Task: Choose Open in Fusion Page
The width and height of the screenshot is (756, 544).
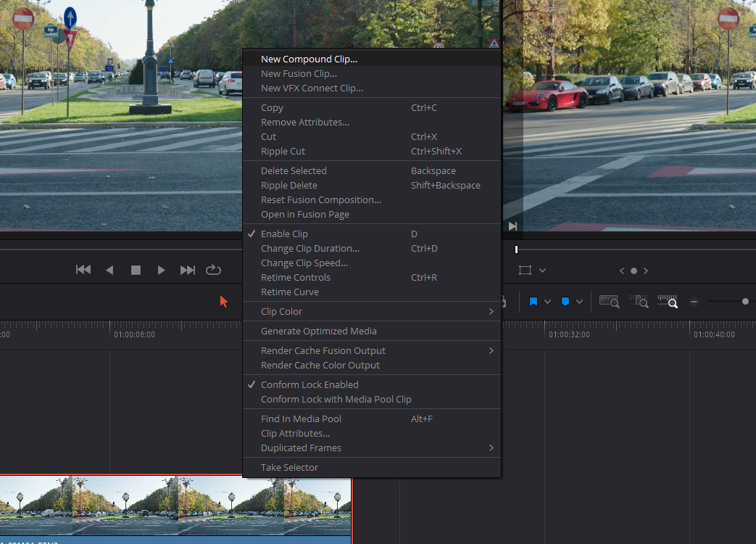Action: pos(372,215)
